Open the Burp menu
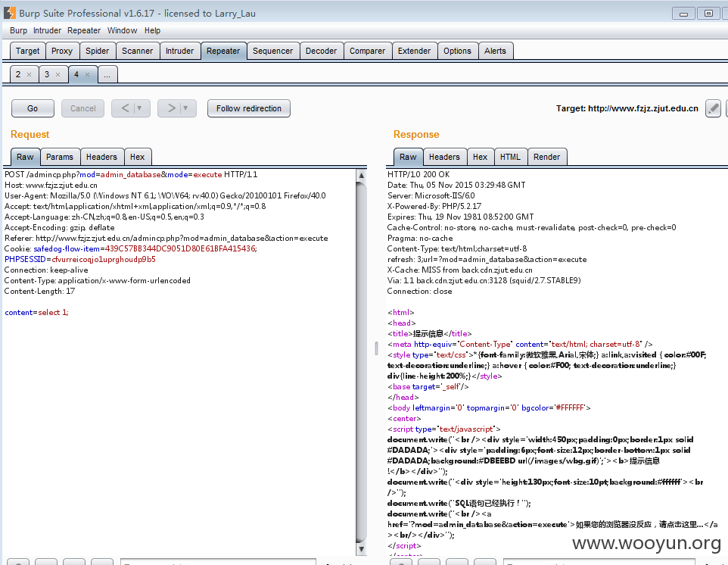Screen dimensions: 728x565 19,30
